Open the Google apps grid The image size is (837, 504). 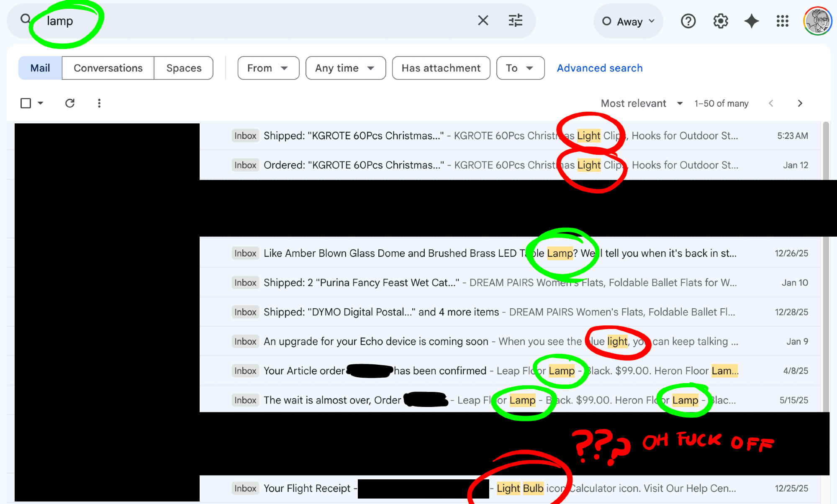[782, 21]
